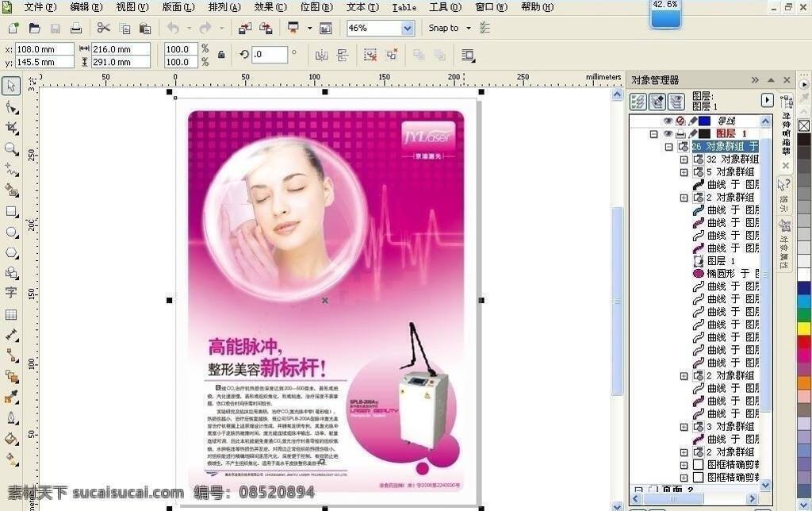The height and width of the screenshot is (511, 812).
Task: Select the Shape tool
Action: click(11, 107)
